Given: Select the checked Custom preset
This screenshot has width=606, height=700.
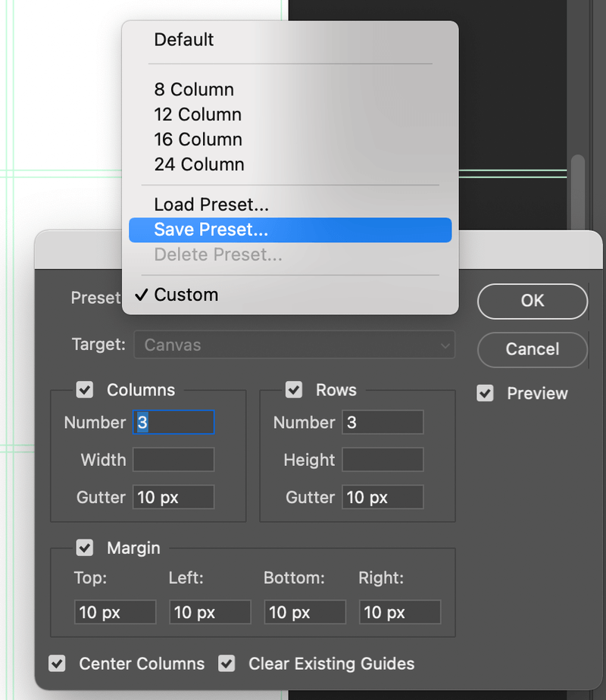Looking at the screenshot, I should 186,295.
